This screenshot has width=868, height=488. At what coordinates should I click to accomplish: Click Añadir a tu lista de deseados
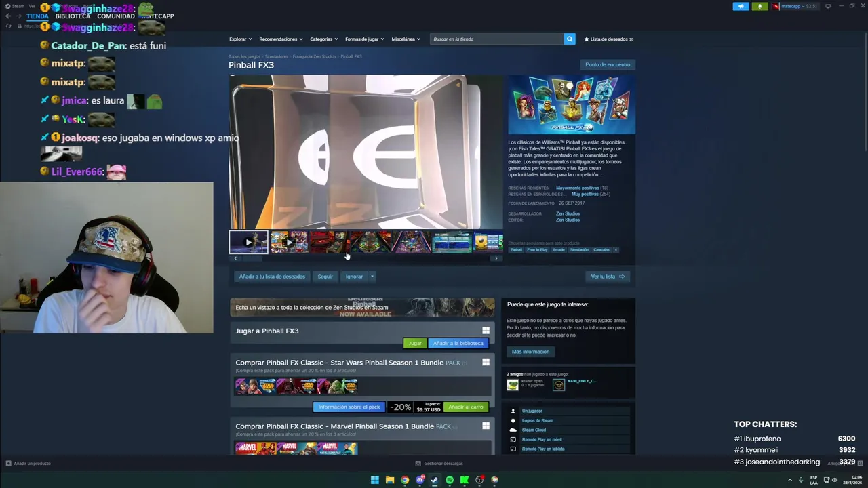click(272, 277)
